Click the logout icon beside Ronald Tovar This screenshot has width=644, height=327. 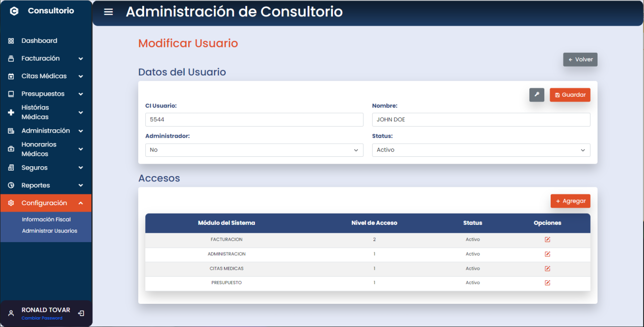[x=81, y=313]
